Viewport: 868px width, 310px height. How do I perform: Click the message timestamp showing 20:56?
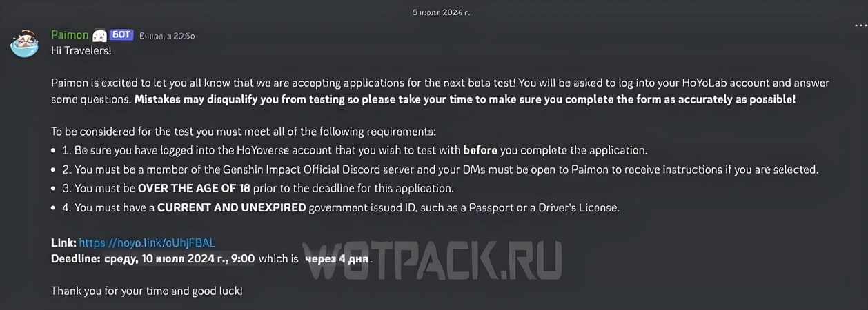click(167, 36)
